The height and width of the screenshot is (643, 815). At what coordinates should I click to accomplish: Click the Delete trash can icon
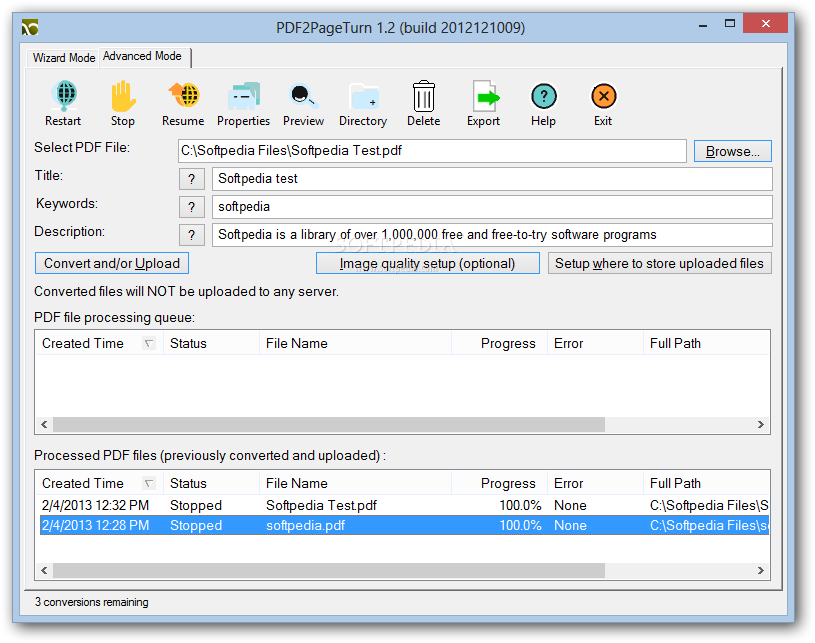[424, 96]
